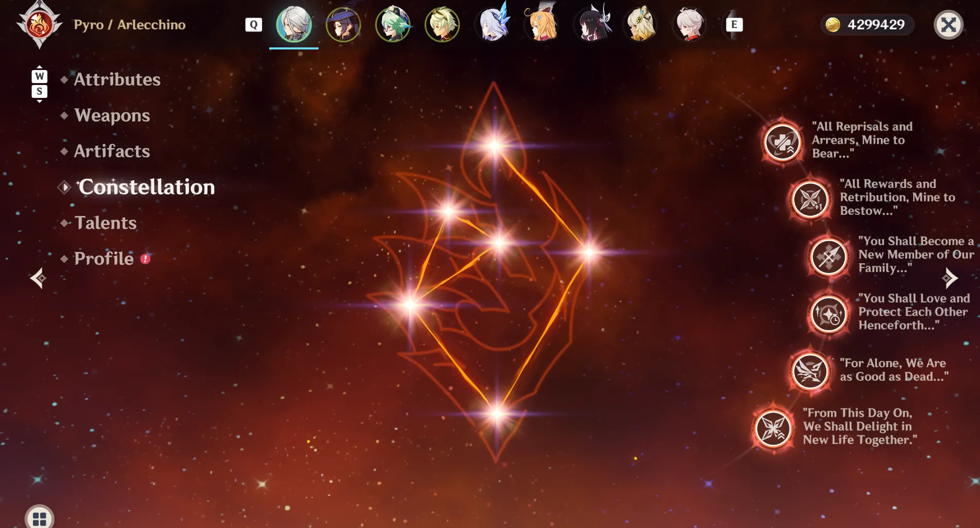Open the Weapons menu

112,115
